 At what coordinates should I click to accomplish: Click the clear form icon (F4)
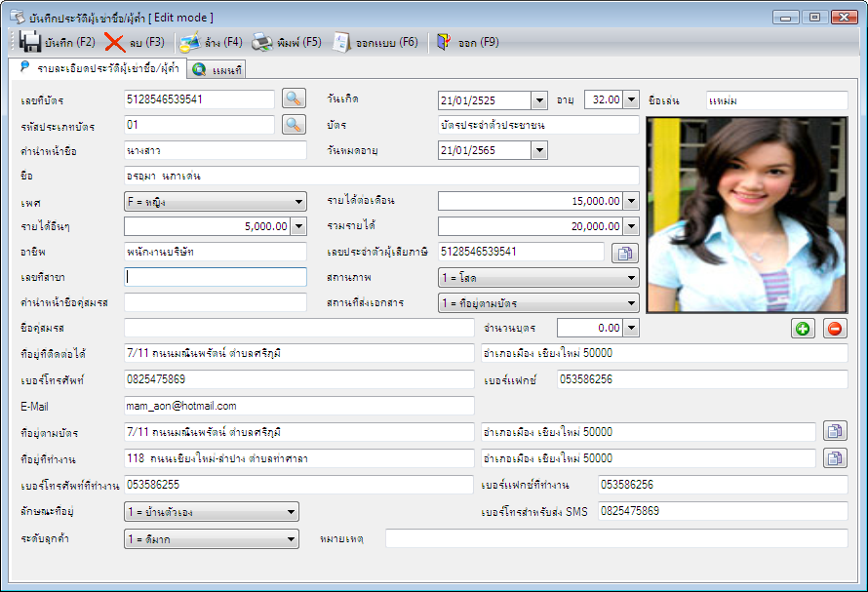190,42
